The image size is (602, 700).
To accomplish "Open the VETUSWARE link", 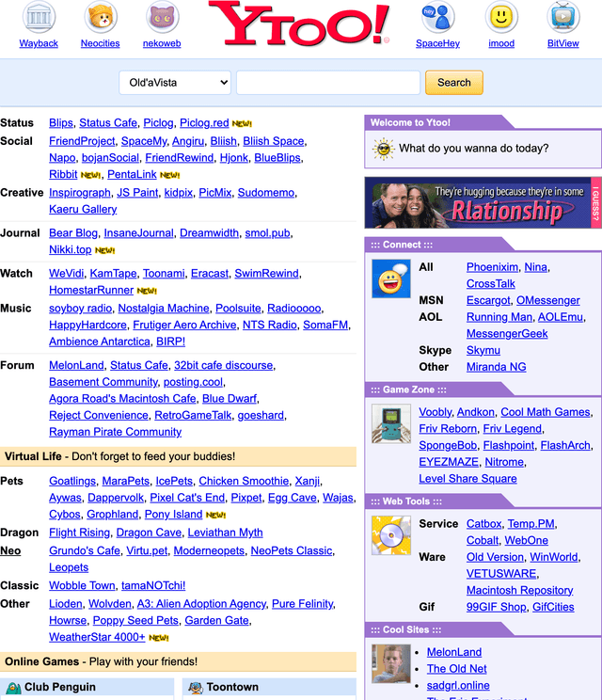I will (501, 574).
